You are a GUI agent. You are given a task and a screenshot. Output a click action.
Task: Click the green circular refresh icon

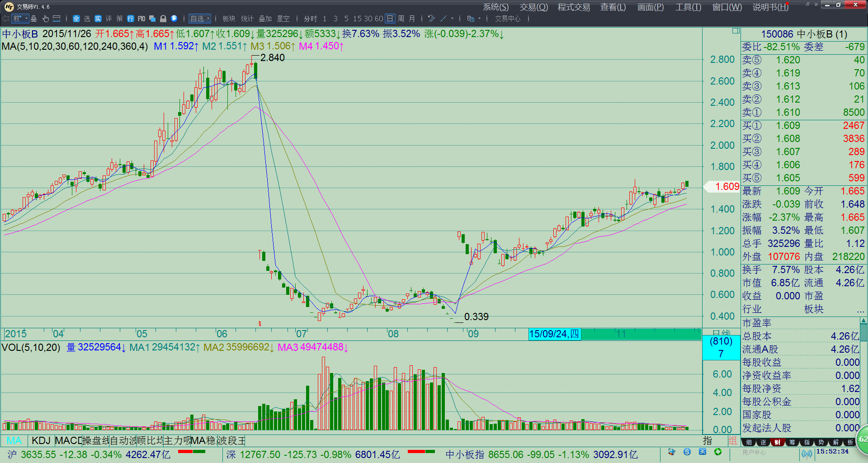click(718, 452)
